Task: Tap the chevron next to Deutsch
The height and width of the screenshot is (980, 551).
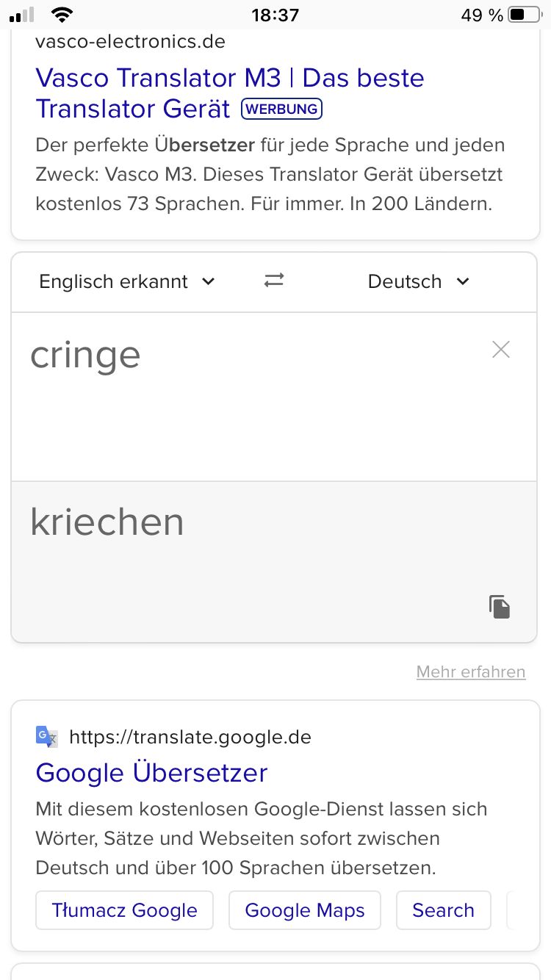Action: tap(463, 281)
